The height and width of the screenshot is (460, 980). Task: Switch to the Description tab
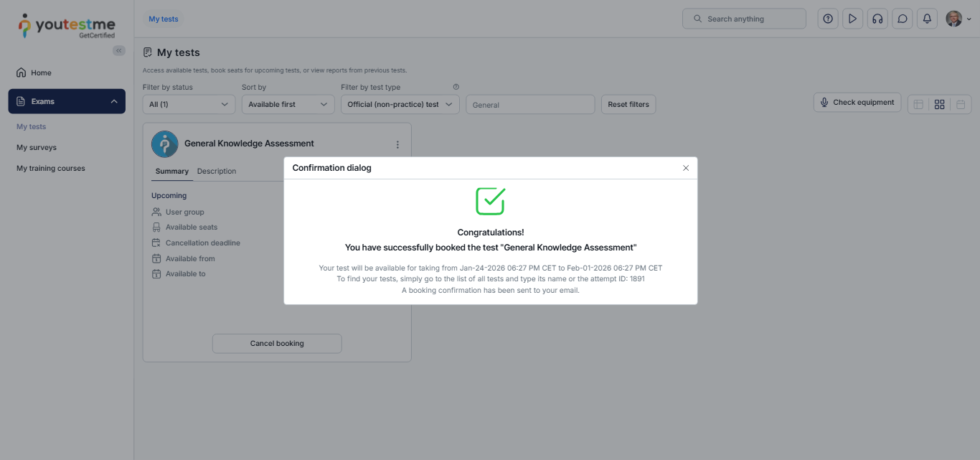(217, 172)
